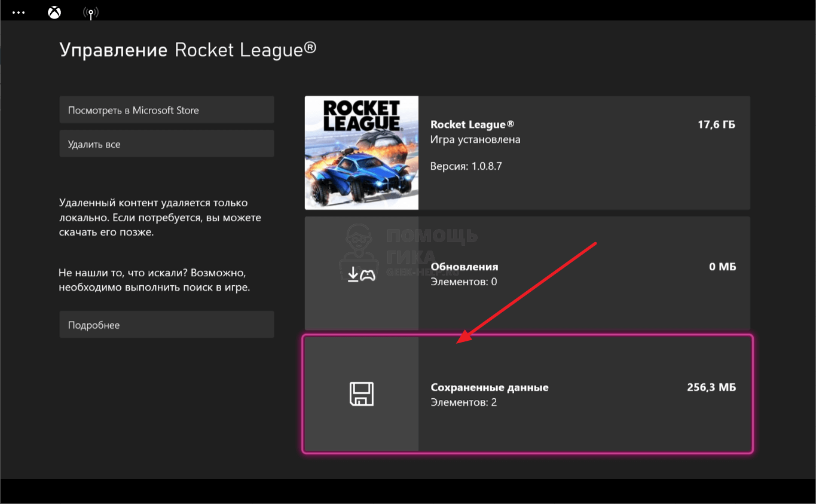
Task: Click the floppy disk saved data icon
Action: coord(361,395)
